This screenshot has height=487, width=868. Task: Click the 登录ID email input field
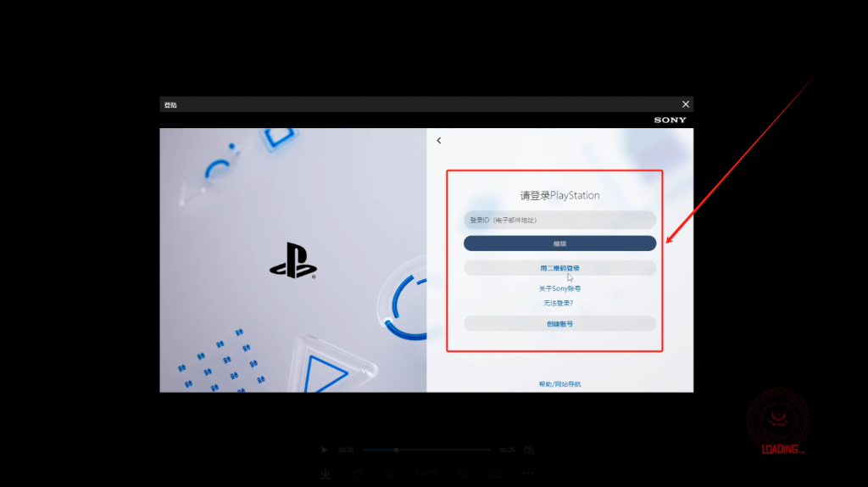559,220
